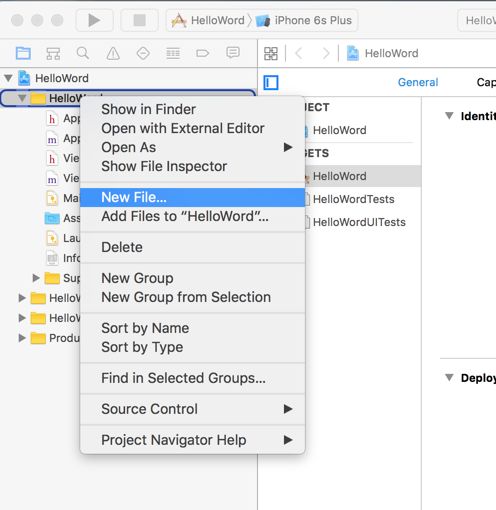Collapse the selected HelloWord group folder

tap(22, 98)
